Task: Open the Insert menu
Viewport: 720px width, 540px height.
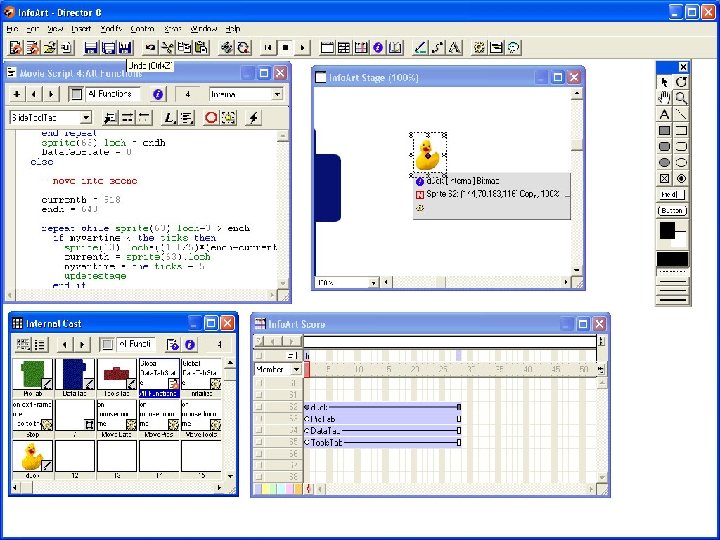Action: (x=81, y=28)
